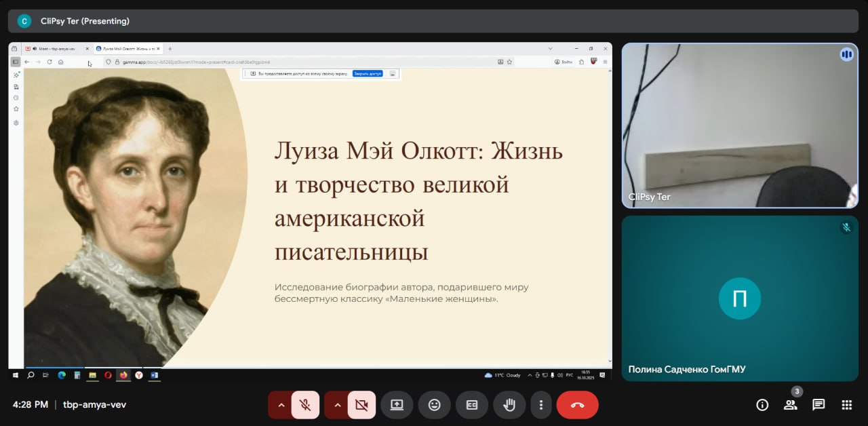The image size is (868, 426).
Task: Click the present screen button
Action: click(397, 405)
